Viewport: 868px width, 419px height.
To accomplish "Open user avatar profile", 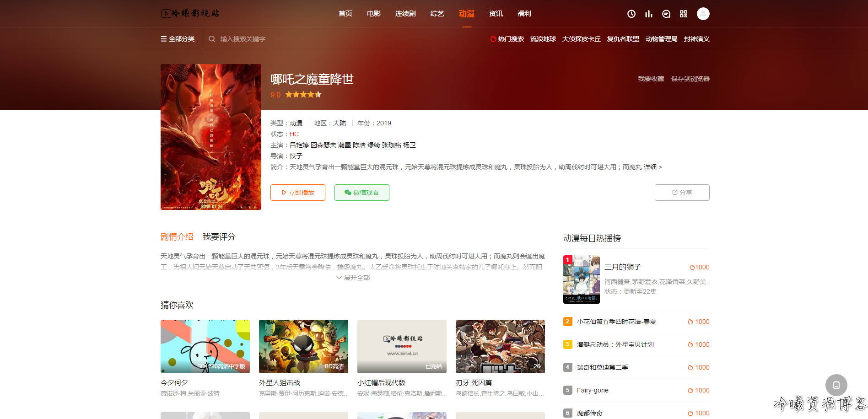I will pos(703,14).
